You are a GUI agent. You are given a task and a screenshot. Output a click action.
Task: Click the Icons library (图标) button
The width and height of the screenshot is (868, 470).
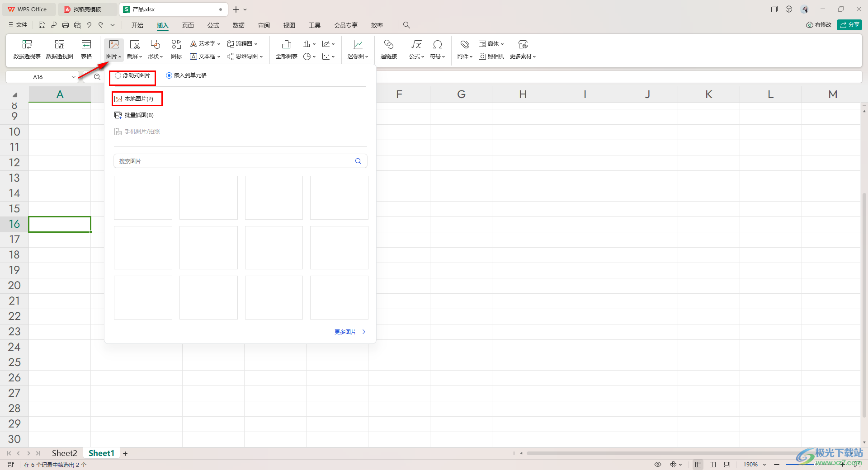(x=176, y=49)
